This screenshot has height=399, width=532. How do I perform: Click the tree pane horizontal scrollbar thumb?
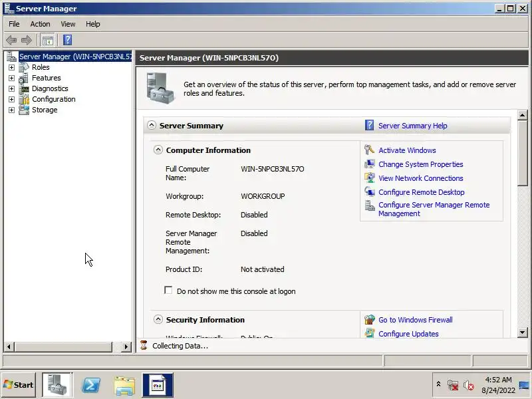63,346
